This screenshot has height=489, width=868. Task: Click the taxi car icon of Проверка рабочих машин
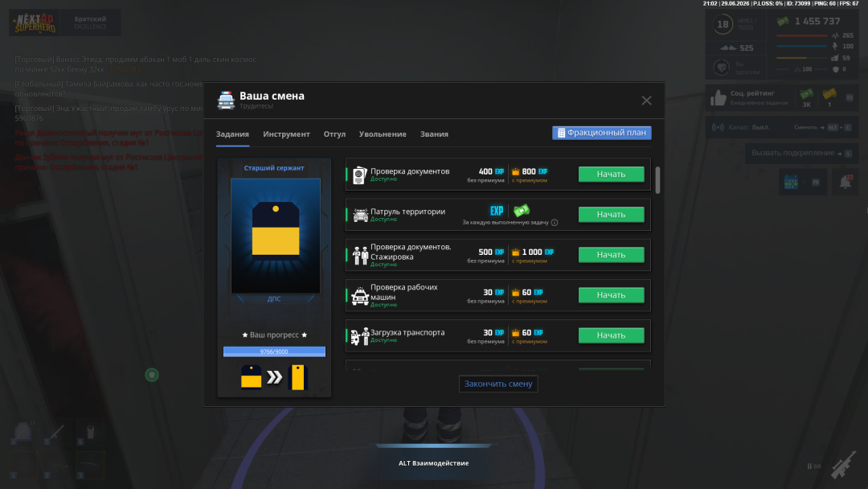(x=360, y=296)
